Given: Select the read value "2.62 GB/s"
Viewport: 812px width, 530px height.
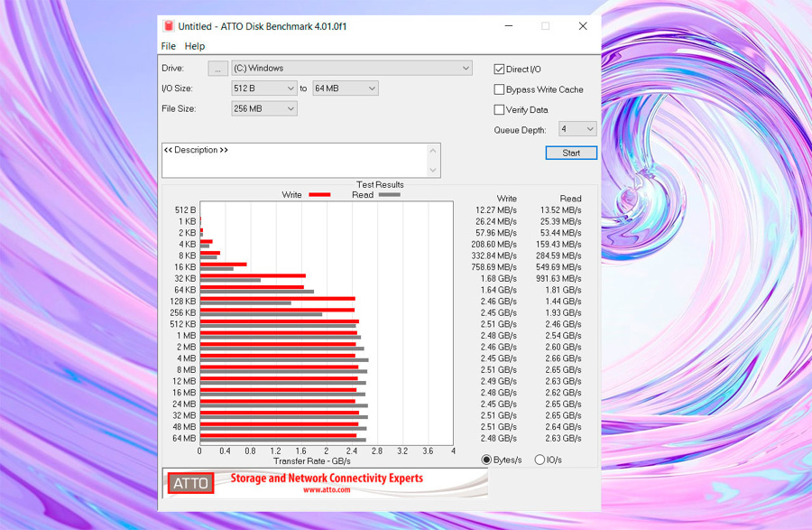Looking at the screenshot, I should 563,393.
